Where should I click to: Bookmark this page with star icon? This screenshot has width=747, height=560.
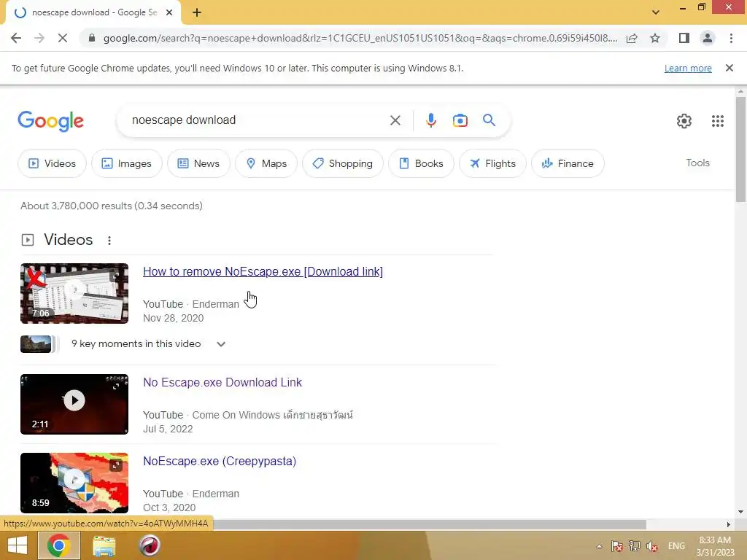[x=655, y=38]
